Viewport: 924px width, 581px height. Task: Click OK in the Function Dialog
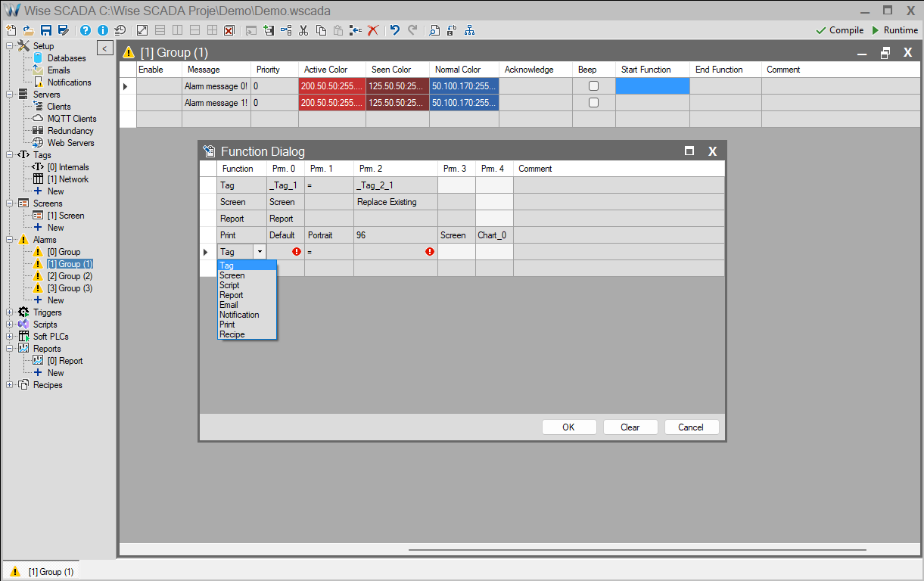(x=568, y=427)
